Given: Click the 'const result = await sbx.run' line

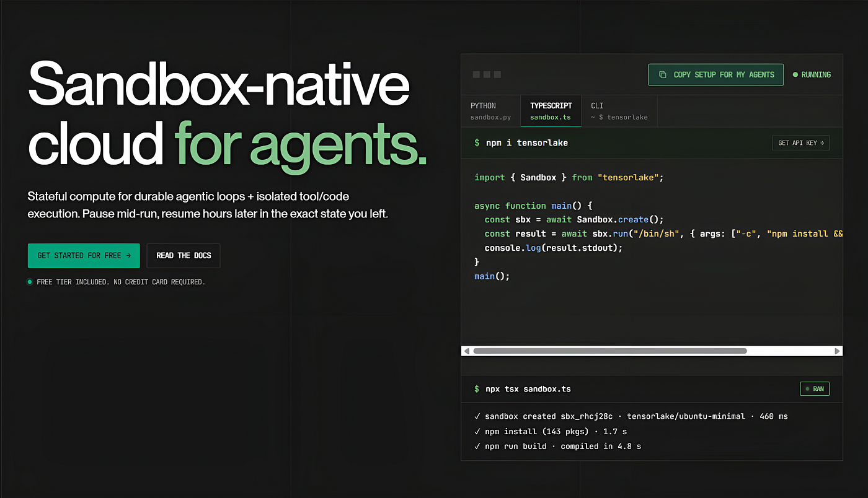Looking at the screenshot, I should tap(663, 234).
